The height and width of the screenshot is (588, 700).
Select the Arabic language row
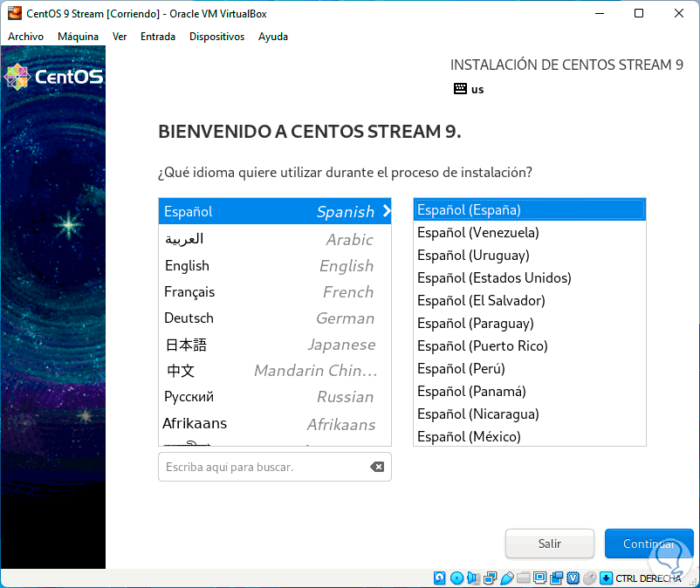point(275,239)
